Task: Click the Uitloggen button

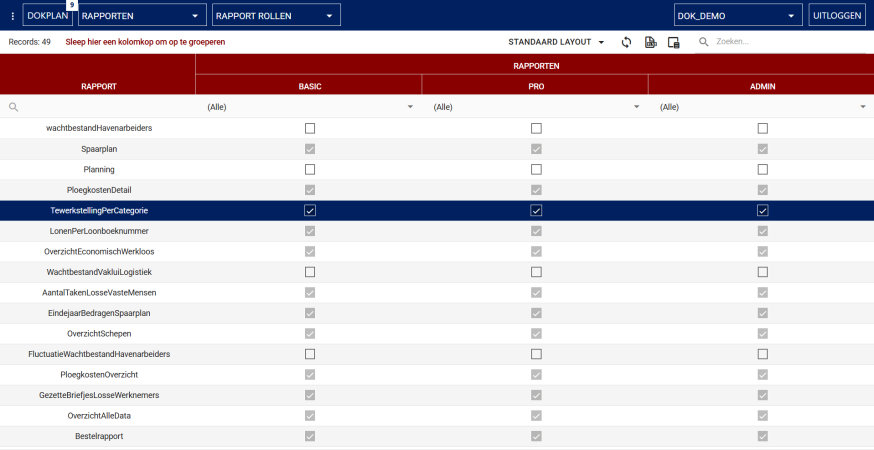Action: pos(837,16)
